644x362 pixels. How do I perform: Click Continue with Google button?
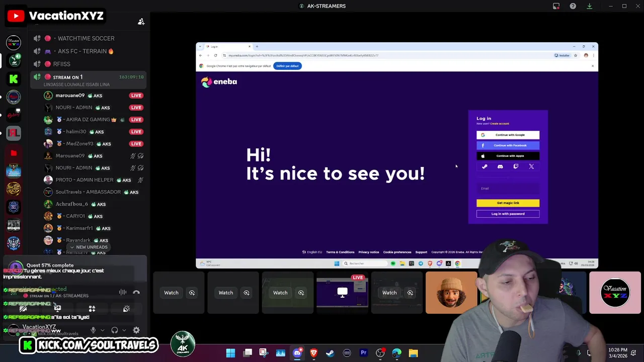click(x=508, y=135)
